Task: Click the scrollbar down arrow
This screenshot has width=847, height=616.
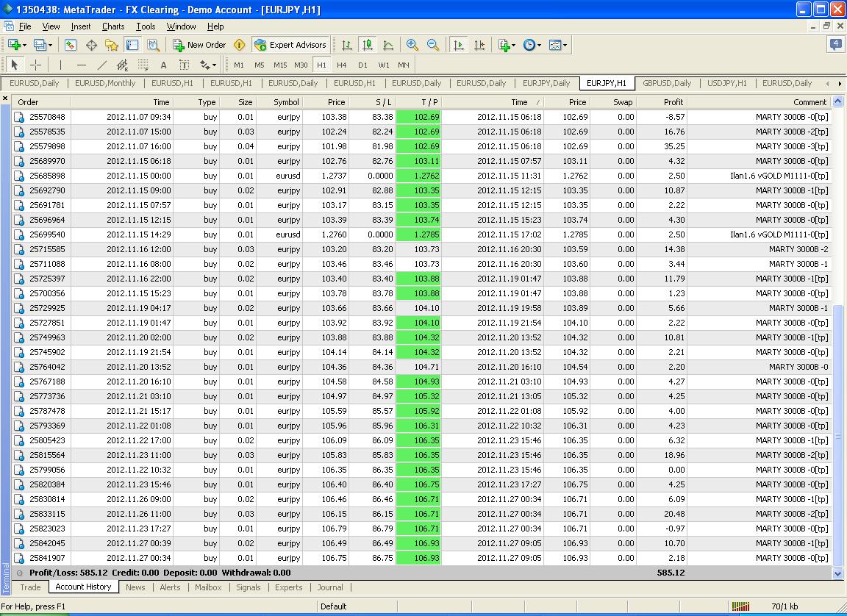Action: click(x=838, y=573)
